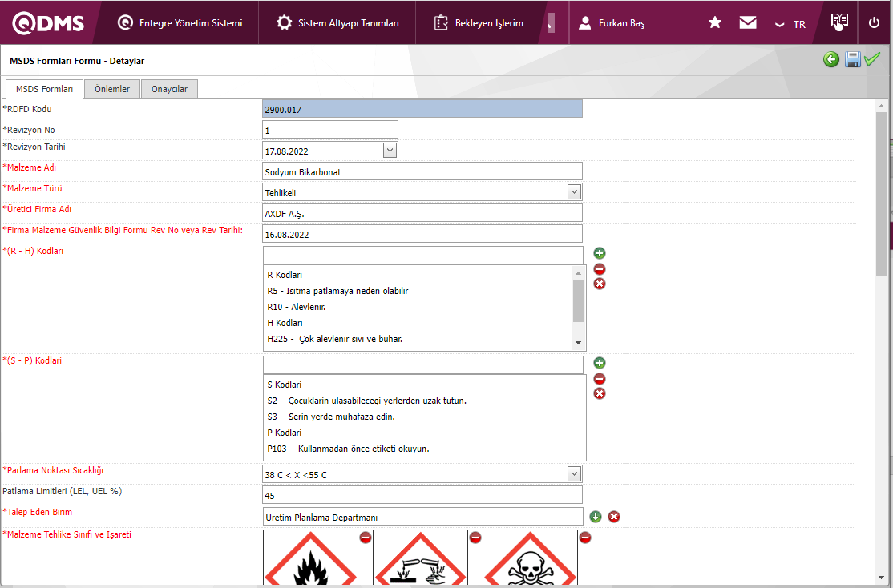Open Entegre Yönetim Sistemi menu
Screen dimensions: 893x588
click(180, 23)
